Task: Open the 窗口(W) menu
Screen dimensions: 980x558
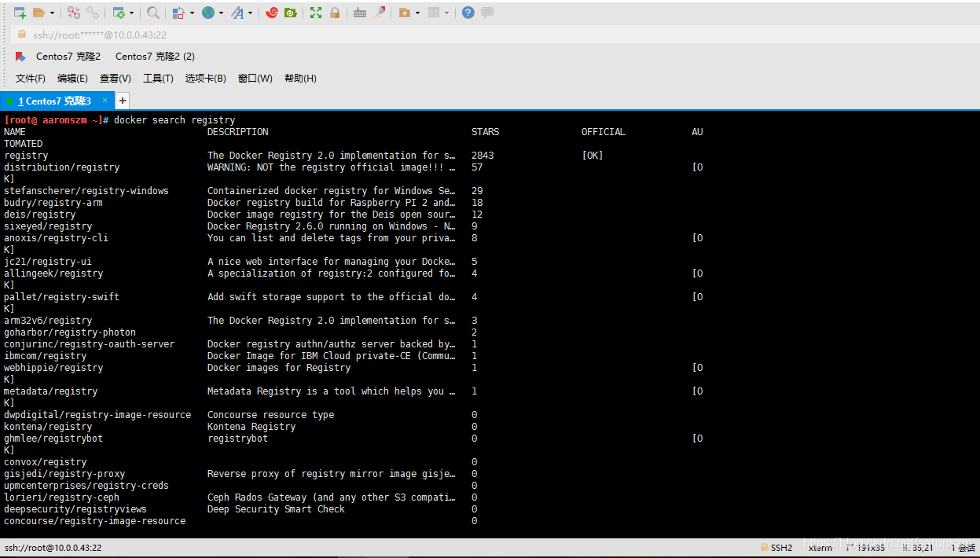Action: [255, 79]
